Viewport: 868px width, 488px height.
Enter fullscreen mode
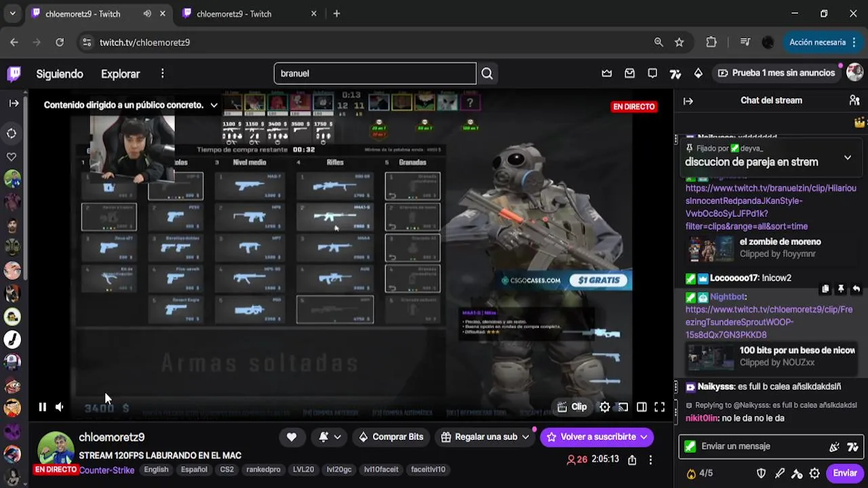659,407
